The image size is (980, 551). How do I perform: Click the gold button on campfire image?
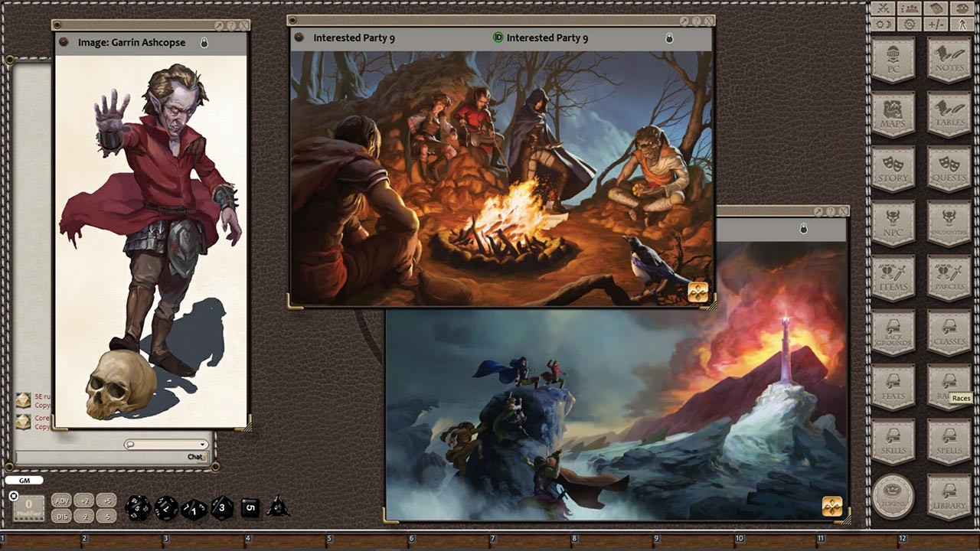pyautogui.click(x=698, y=292)
